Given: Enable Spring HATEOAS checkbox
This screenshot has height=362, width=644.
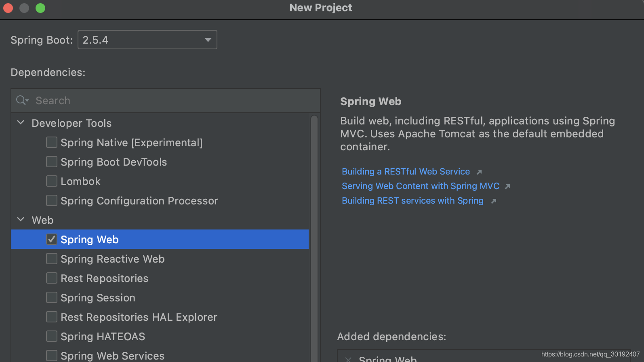Looking at the screenshot, I should 52,336.
